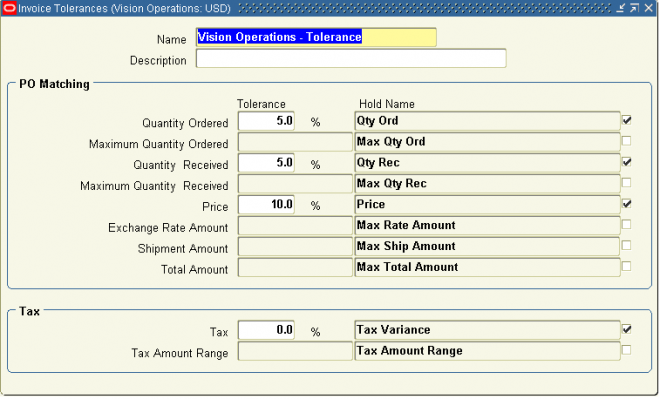This screenshot has width=660, height=399.
Task: Uncheck the Tax Variance hold checkbox
Action: coord(627,329)
